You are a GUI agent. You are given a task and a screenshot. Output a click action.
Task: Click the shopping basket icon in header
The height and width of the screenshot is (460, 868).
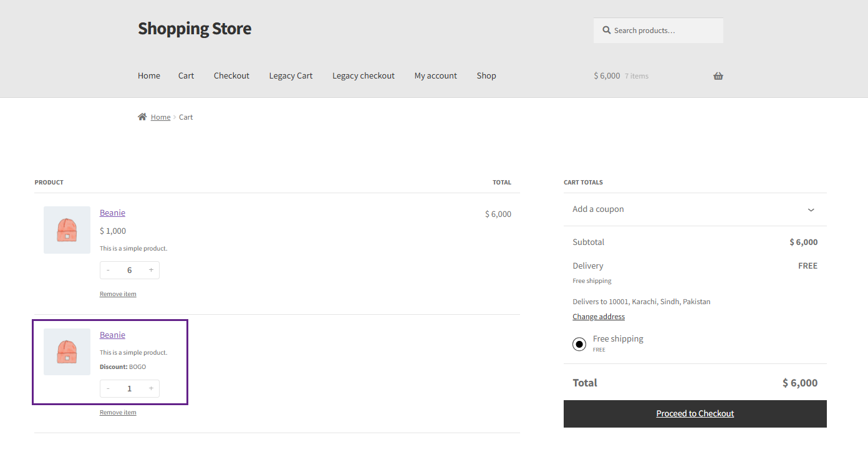[718, 76]
